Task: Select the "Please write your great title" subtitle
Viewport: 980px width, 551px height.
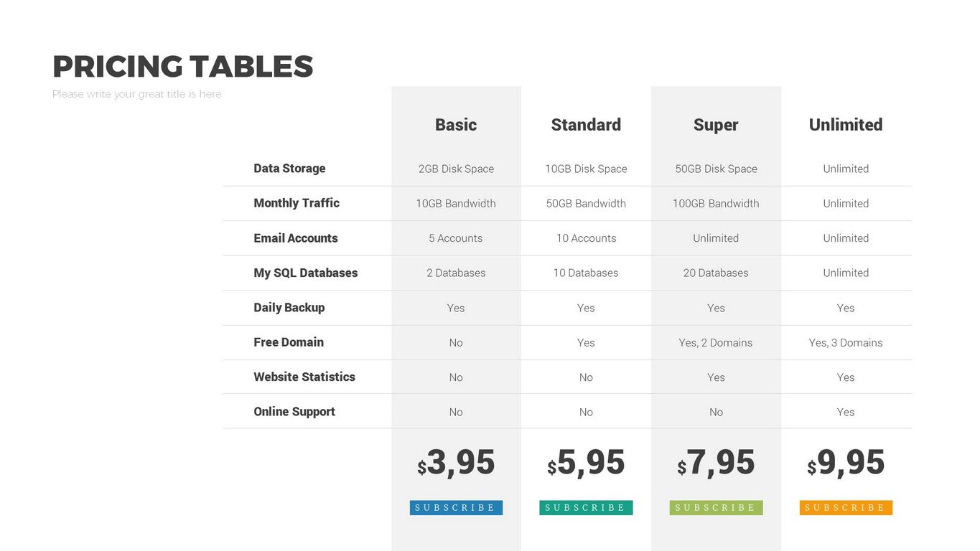Action: pyautogui.click(x=137, y=94)
